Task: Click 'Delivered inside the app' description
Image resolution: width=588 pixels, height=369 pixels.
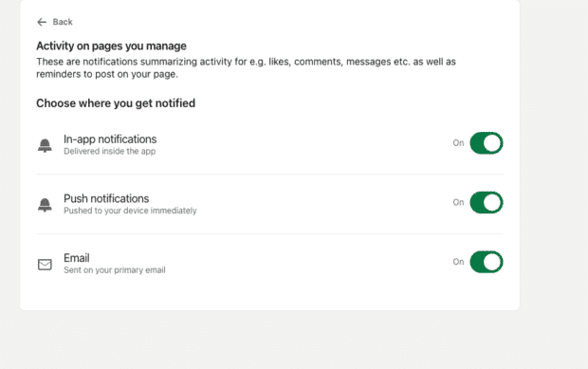Action: point(109,151)
